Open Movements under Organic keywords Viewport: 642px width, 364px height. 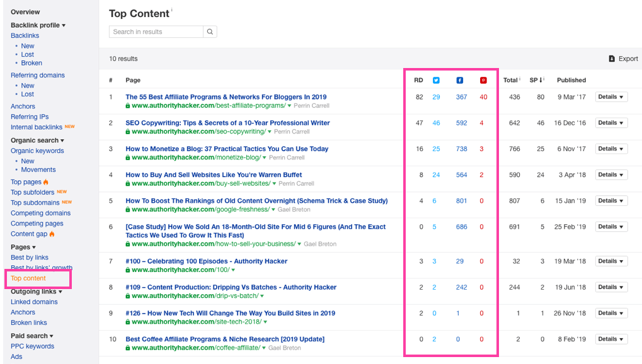tap(38, 169)
